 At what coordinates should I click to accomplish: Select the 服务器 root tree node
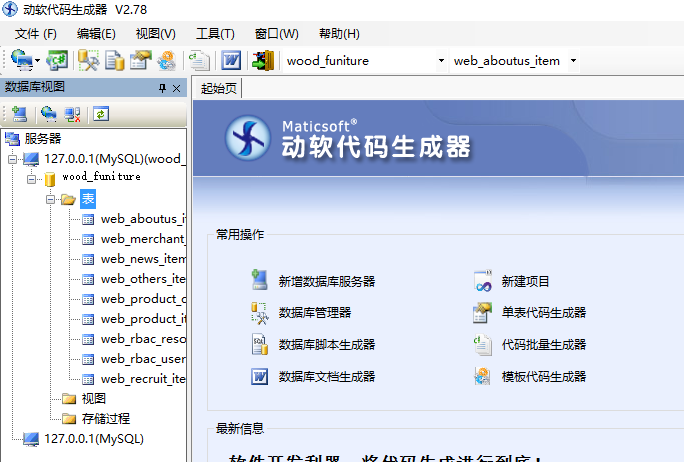tap(43, 139)
